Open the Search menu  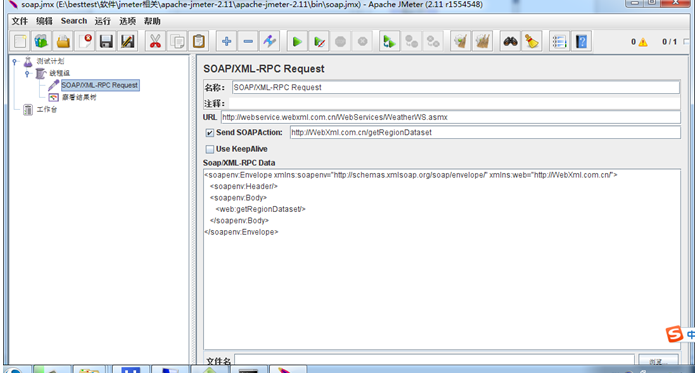74,21
